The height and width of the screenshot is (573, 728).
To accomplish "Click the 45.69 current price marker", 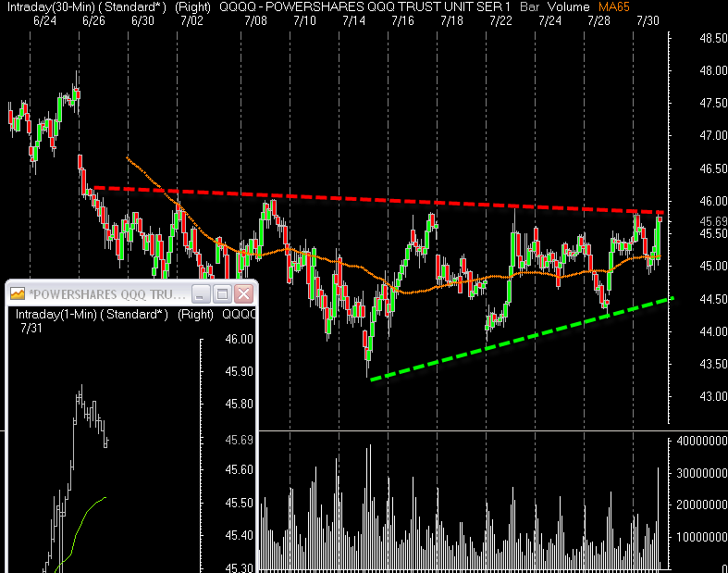I will (712, 221).
